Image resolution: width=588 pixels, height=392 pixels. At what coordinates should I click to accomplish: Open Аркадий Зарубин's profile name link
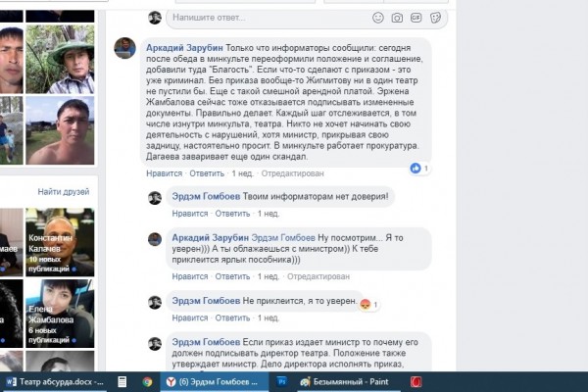click(x=184, y=48)
